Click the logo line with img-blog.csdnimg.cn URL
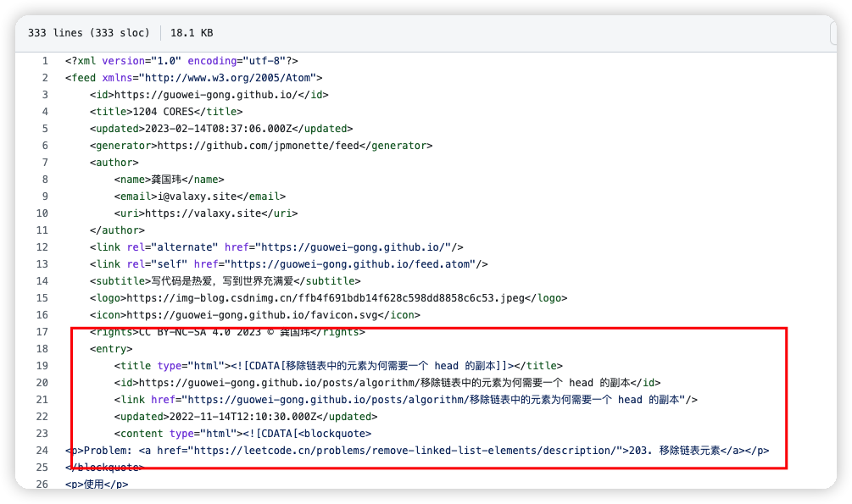This screenshot has height=504, width=852. click(x=328, y=297)
